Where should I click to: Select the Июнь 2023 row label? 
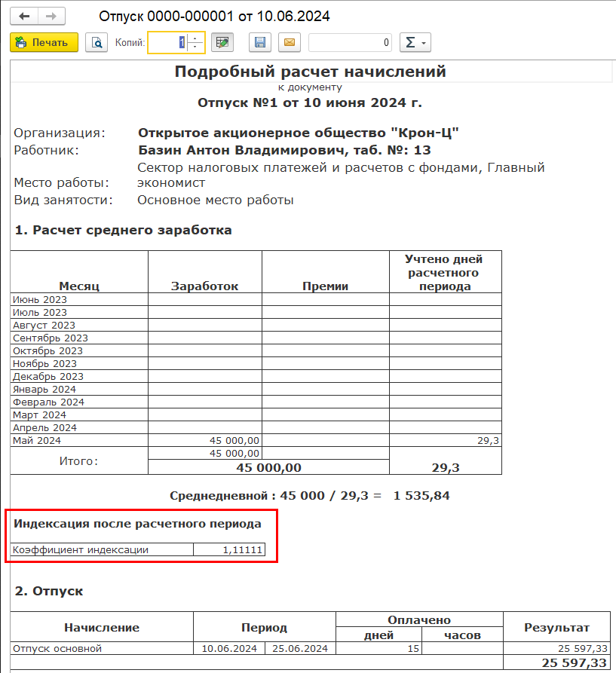79,300
